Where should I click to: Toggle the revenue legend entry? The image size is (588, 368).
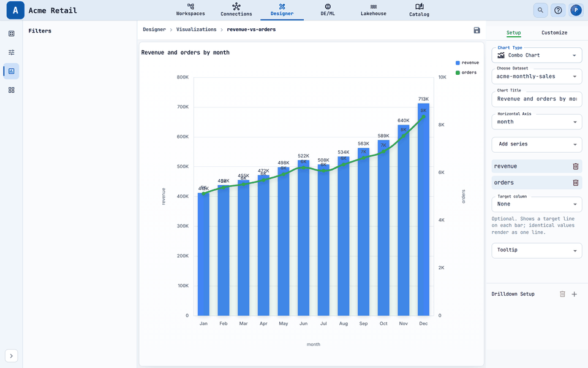467,63
